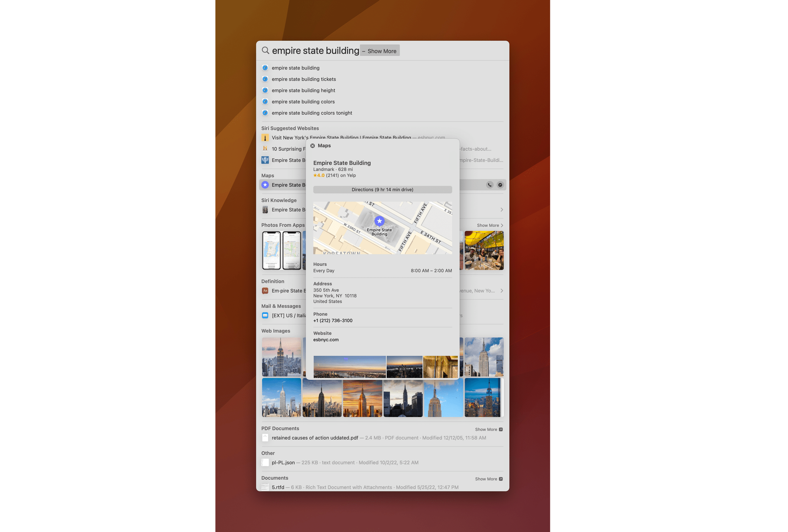Open panoramic sunset photo in Maps popup
Screen dimensions: 788x532
(349, 367)
